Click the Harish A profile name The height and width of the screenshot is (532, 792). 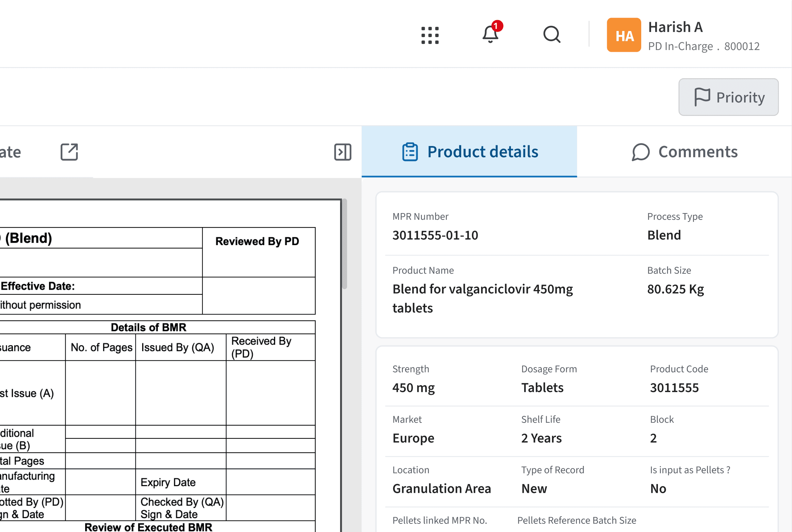[x=675, y=27]
